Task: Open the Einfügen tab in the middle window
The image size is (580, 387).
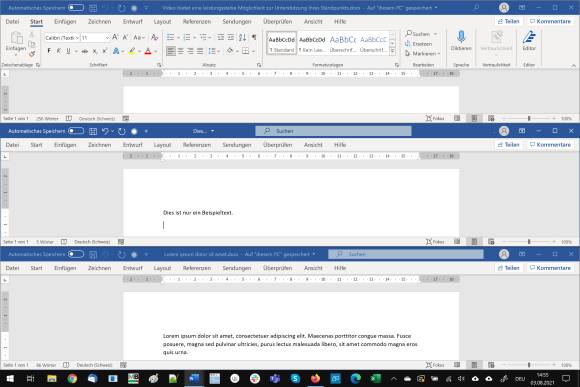Action: click(x=65, y=145)
